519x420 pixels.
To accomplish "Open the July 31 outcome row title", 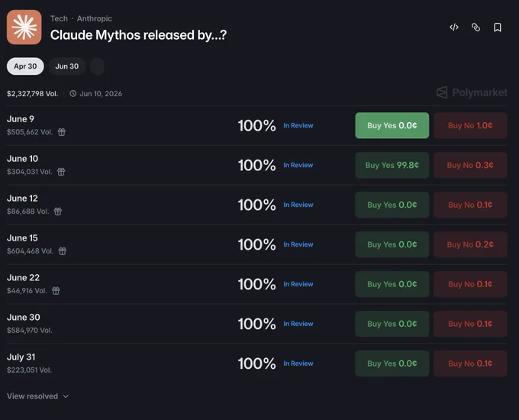I will [21, 357].
